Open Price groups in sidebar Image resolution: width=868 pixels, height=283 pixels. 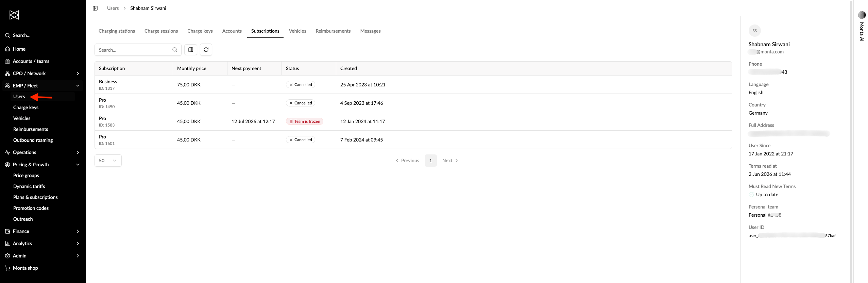pos(26,176)
